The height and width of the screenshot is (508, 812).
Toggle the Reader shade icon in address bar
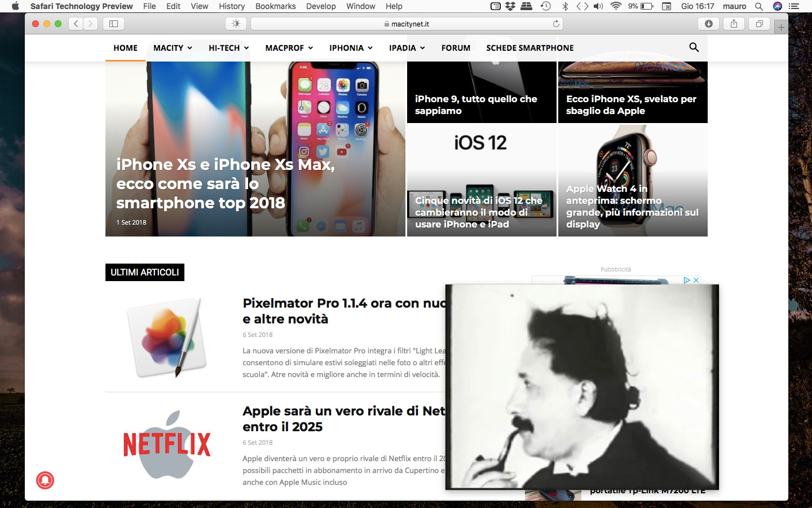(236, 23)
